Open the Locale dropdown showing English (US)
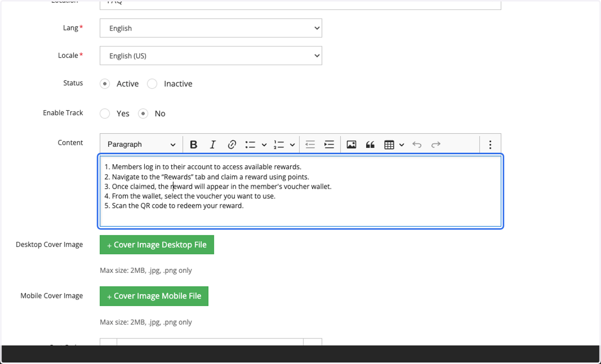This screenshot has height=364, width=601. (x=211, y=56)
